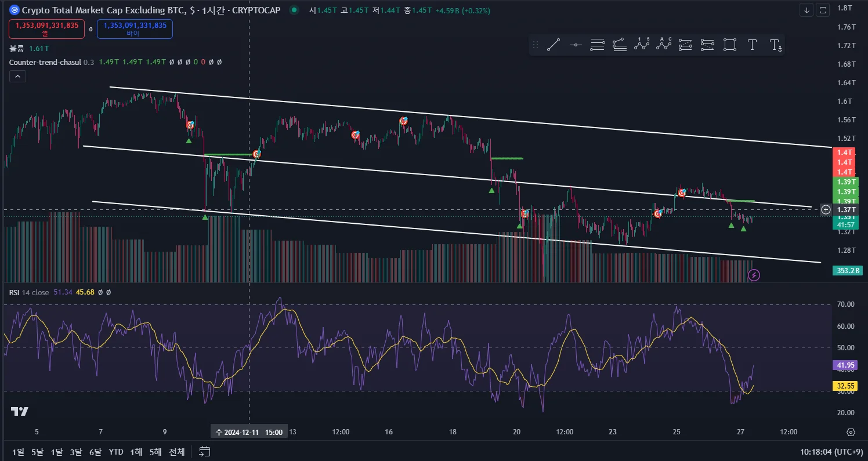Click the RSI legend value 45.68
Image resolution: width=868 pixels, height=461 pixels.
coord(85,292)
